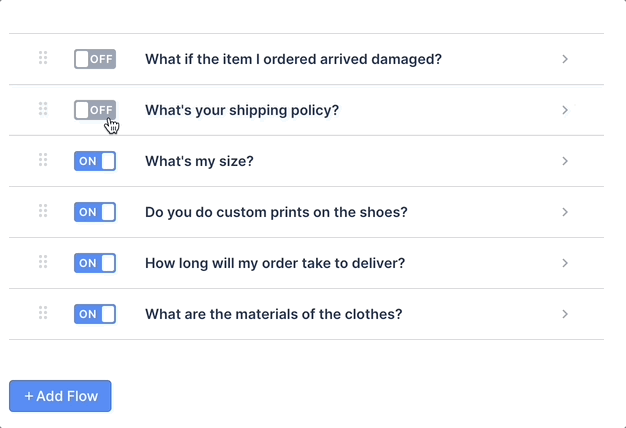Disable the clothes materials flow toggle
This screenshot has width=626, height=428.
point(95,314)
